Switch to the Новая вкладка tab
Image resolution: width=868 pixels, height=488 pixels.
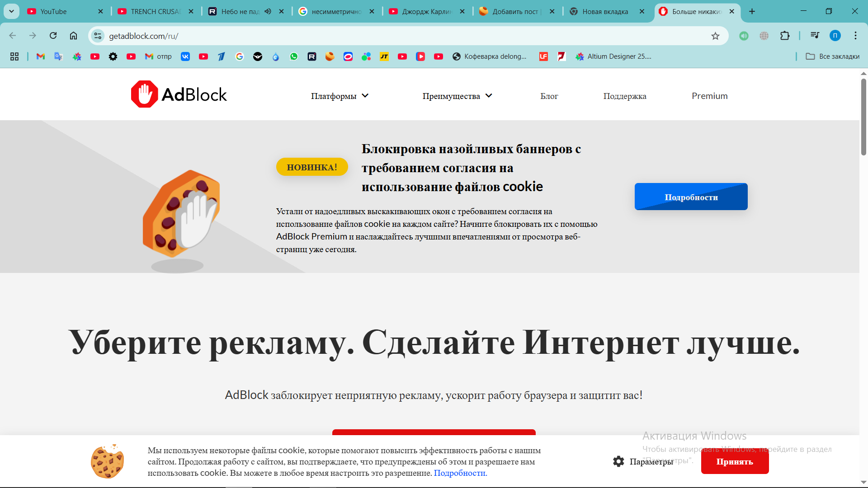607,11
